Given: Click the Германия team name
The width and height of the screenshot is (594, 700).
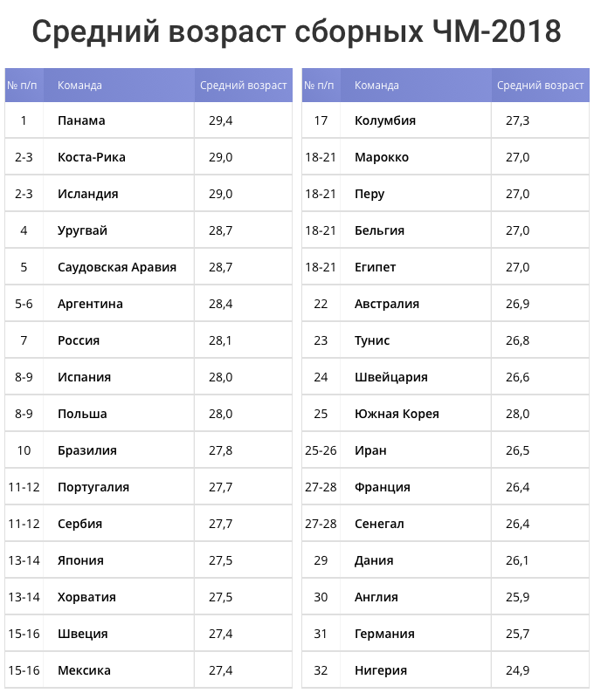Looking at the screenshot, I should [384, 634].
